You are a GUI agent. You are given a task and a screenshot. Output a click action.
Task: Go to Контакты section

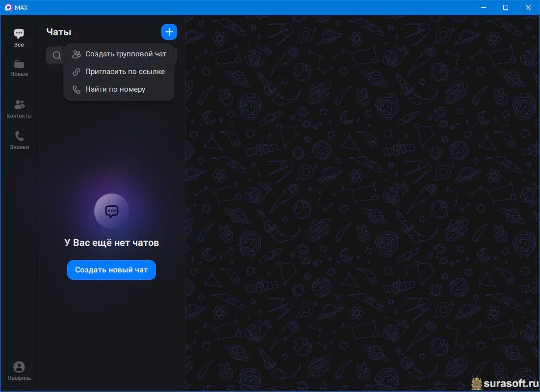click(x=19, y=109)
